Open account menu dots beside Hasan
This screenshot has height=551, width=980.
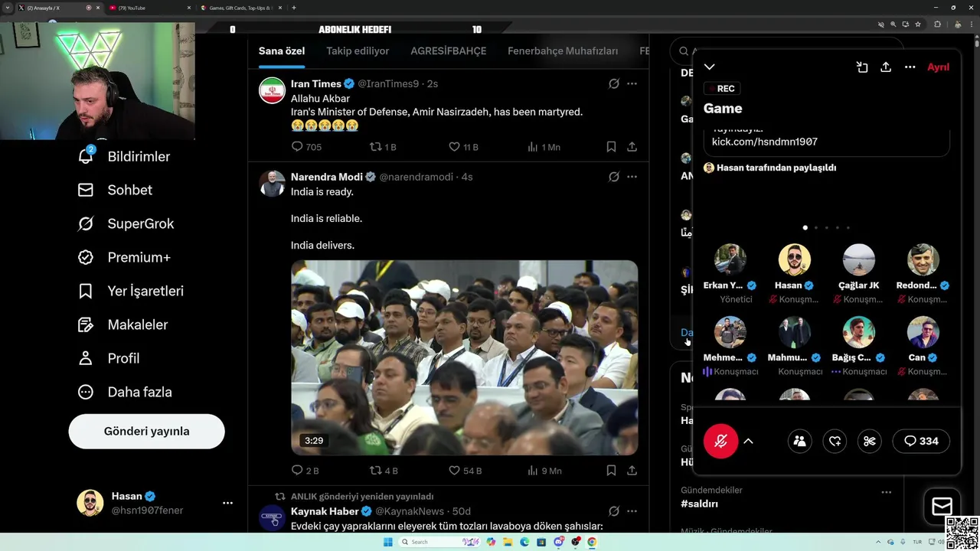227,503
